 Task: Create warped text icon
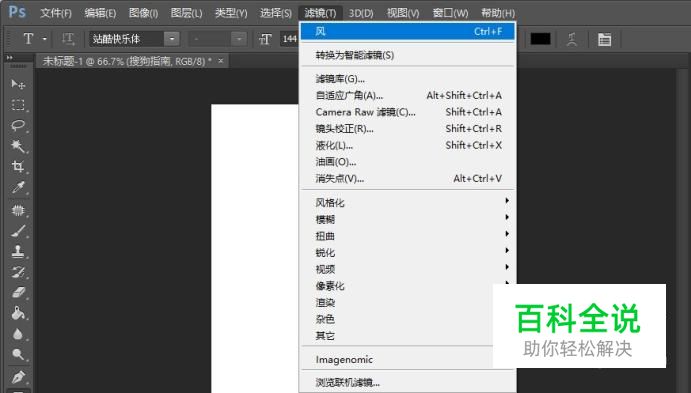572,39
